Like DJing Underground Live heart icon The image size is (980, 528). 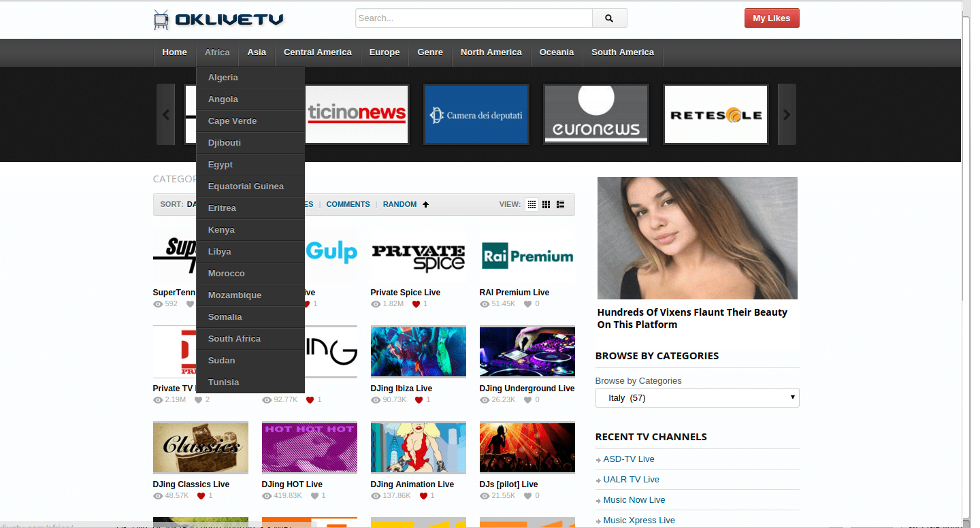click(527, 400)
